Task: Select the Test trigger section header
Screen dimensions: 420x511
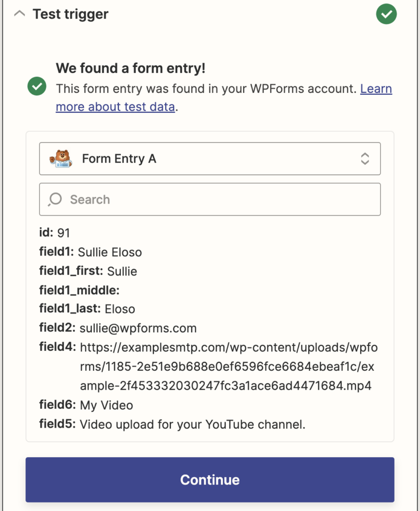Action: click(x=70, y=14)
